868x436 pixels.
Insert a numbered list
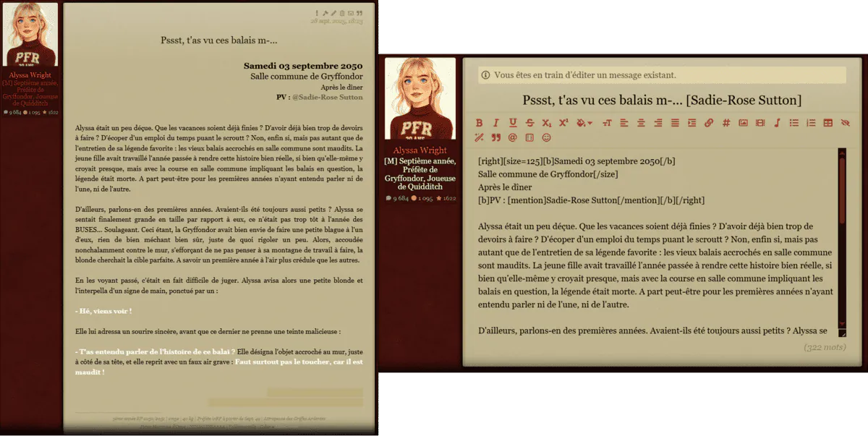coord(811,123)
